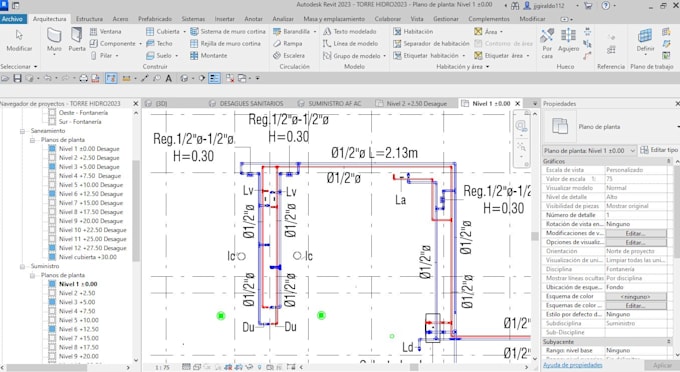Select the Escalera stair tool

click(x=289, y=55)
